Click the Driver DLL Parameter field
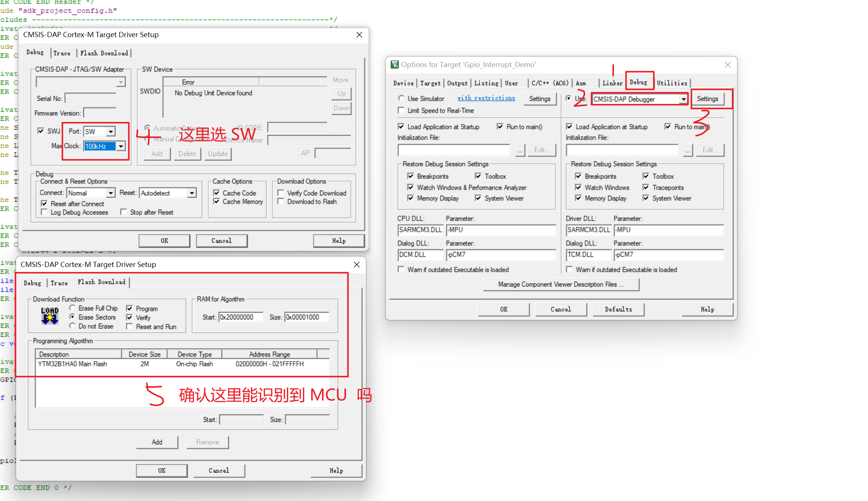Screen dimensions: 868x501 point(669,230)
